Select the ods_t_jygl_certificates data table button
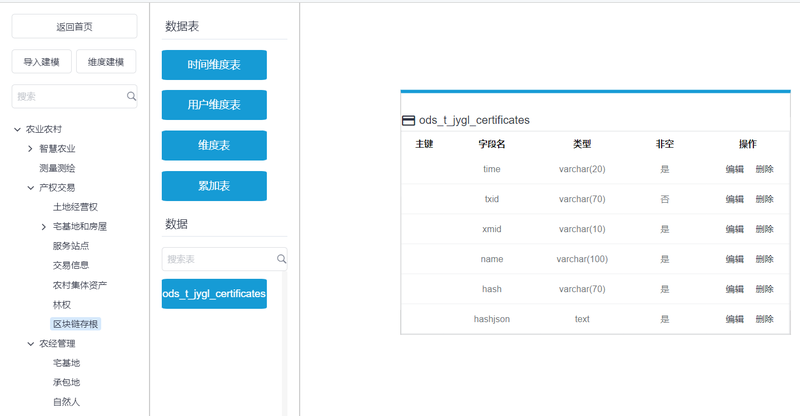The image size is (800, 416). pos(214,293)
